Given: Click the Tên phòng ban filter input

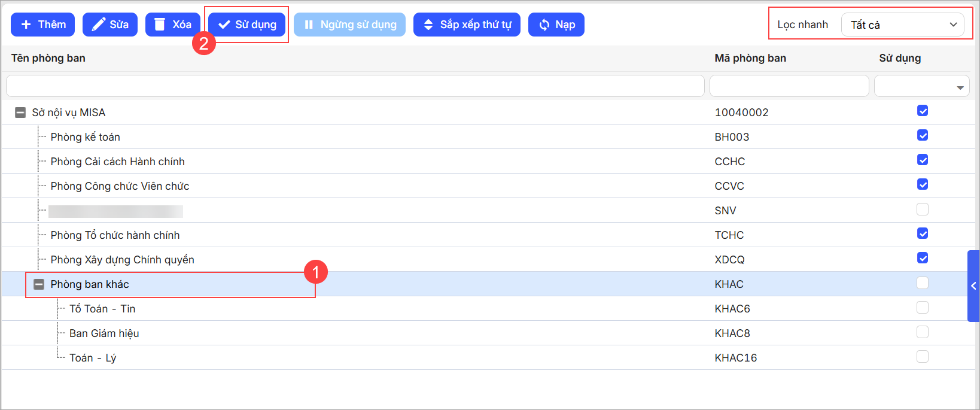Looking at the screenshot, I should click(355, 86).
